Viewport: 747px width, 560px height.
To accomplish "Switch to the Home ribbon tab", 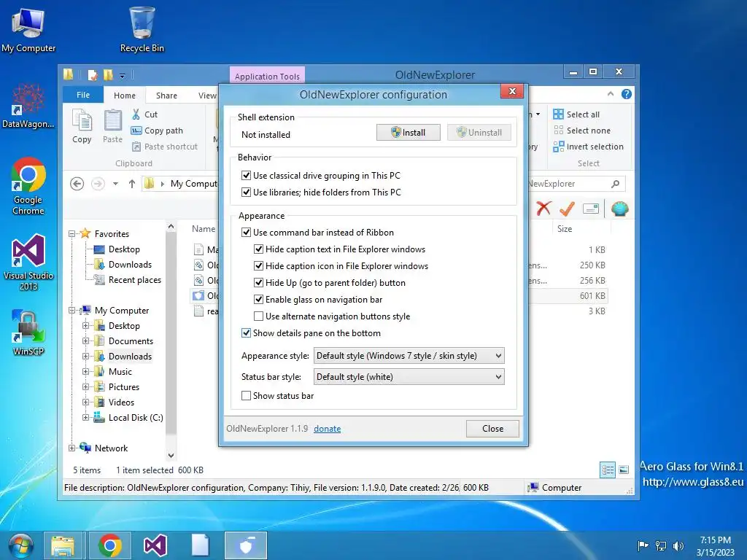I will coord(124,96).
